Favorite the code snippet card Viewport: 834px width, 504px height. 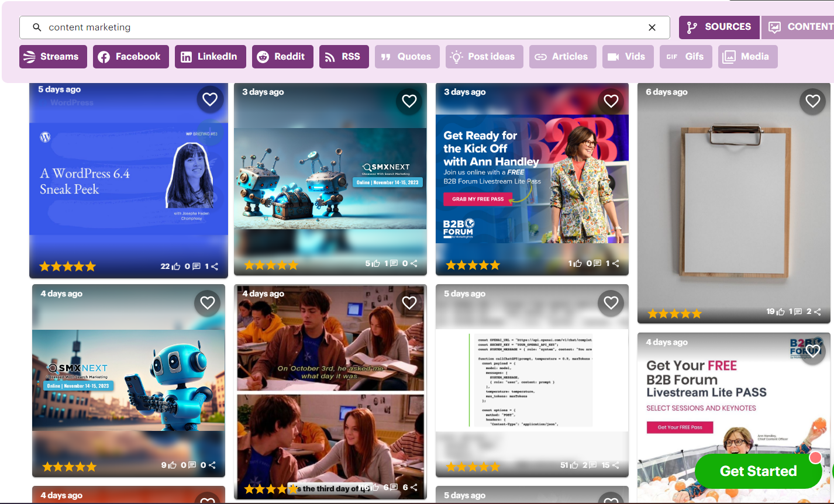[x=611, y=303]
